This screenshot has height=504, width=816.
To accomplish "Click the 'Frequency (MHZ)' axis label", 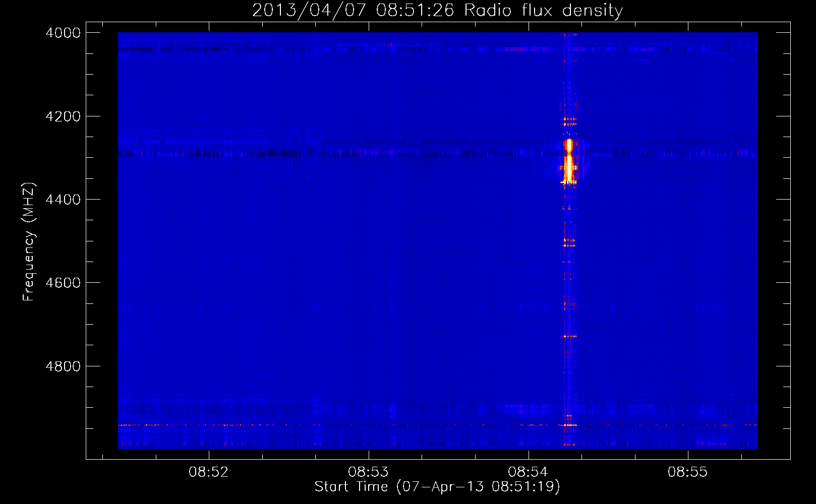I will [x=29, y=242].
